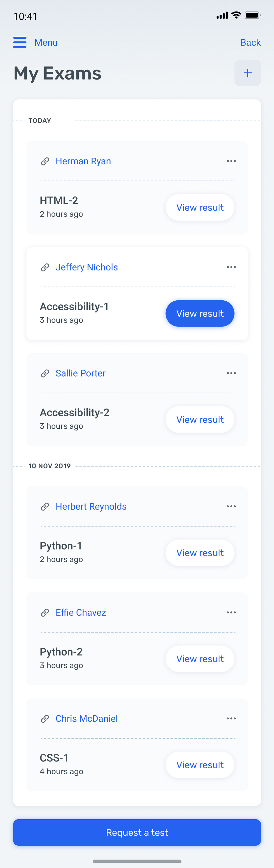Open the Menu label in header
The image size is (274, 868).
coord(46,43)
